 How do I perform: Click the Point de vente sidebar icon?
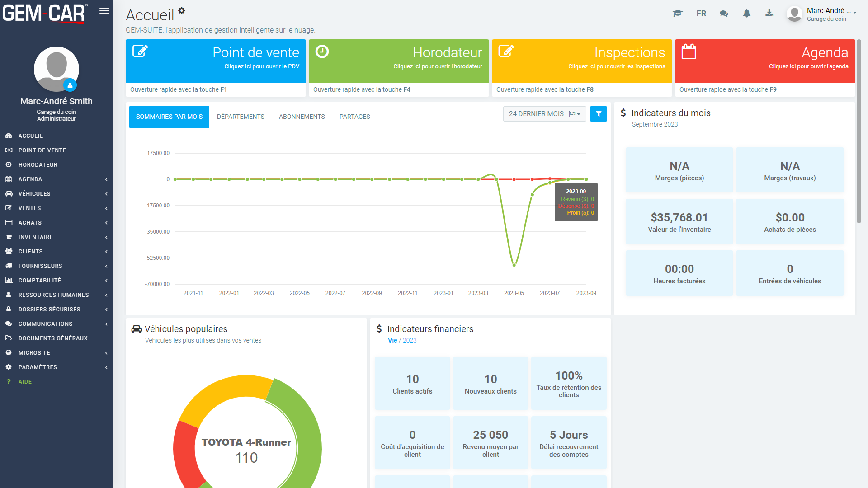pyautogui.click(x=9, y=150)
